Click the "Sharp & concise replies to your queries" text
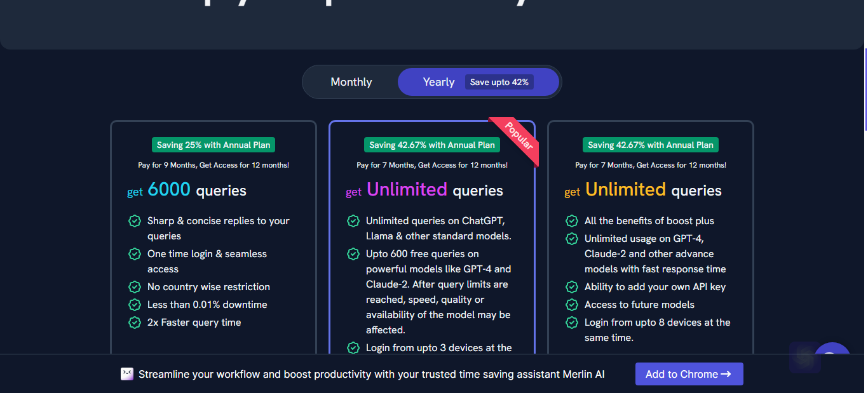 219,229
